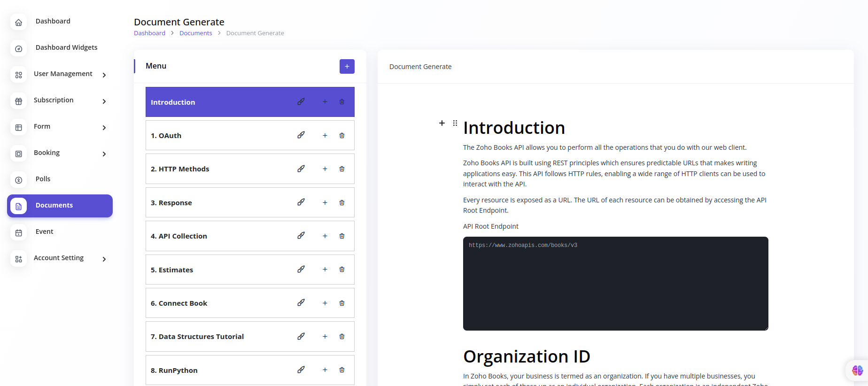Delete the 8. RunPython menu item

(x=342, y=370)
